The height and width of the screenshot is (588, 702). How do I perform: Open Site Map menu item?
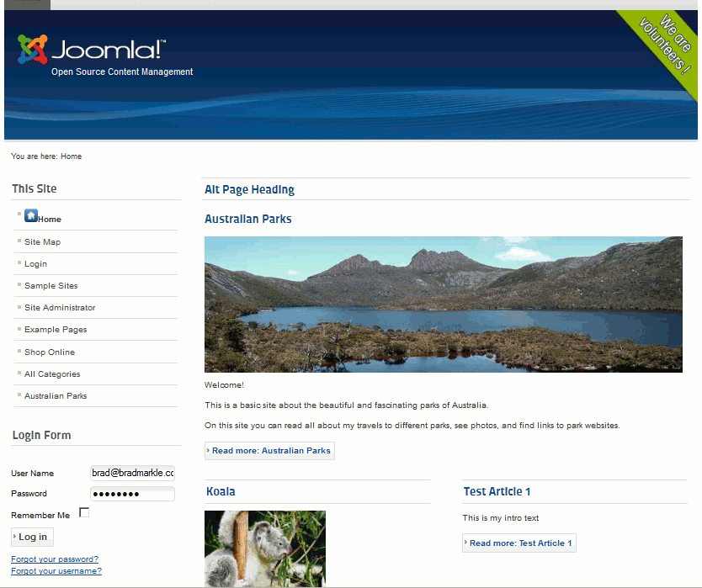point(43,242)
